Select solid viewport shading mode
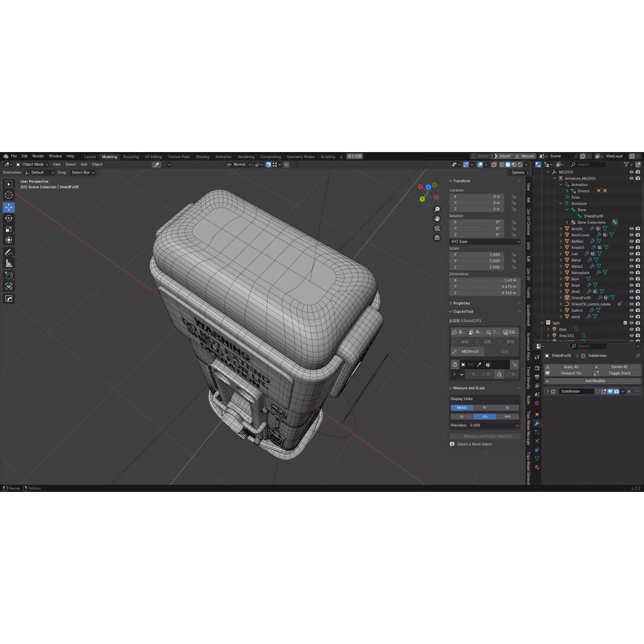644x644 pixels. point(507,165)
